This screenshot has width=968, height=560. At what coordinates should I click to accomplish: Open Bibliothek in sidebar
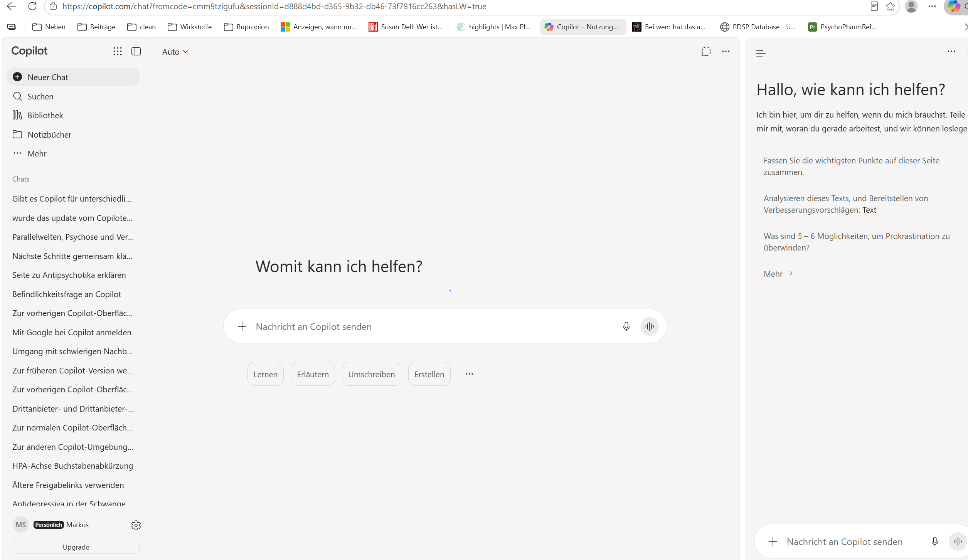73,115
